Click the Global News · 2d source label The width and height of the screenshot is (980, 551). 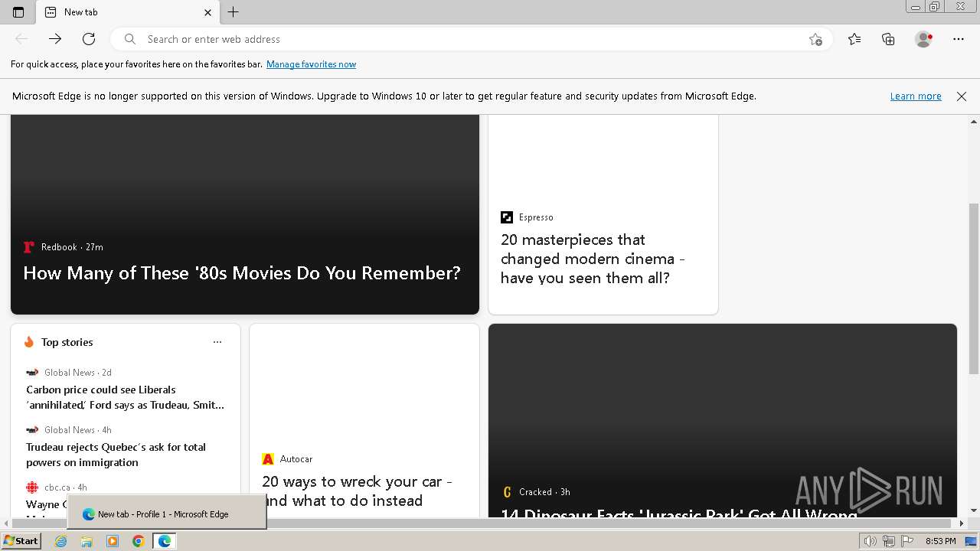78,373
